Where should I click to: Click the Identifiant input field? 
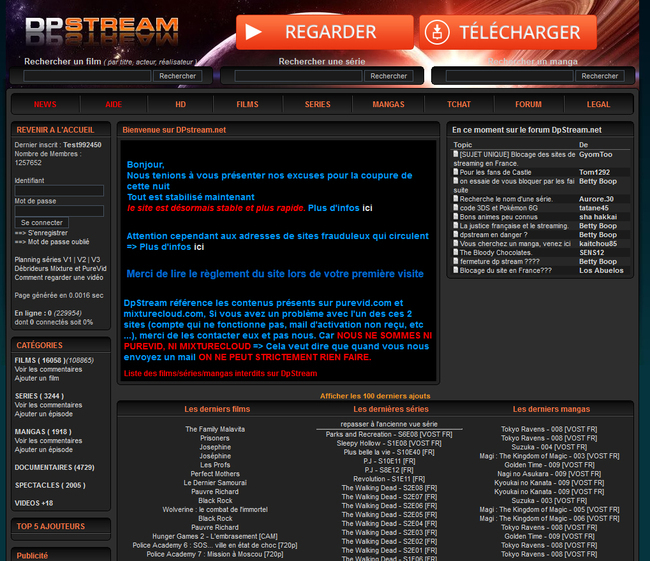59,191
